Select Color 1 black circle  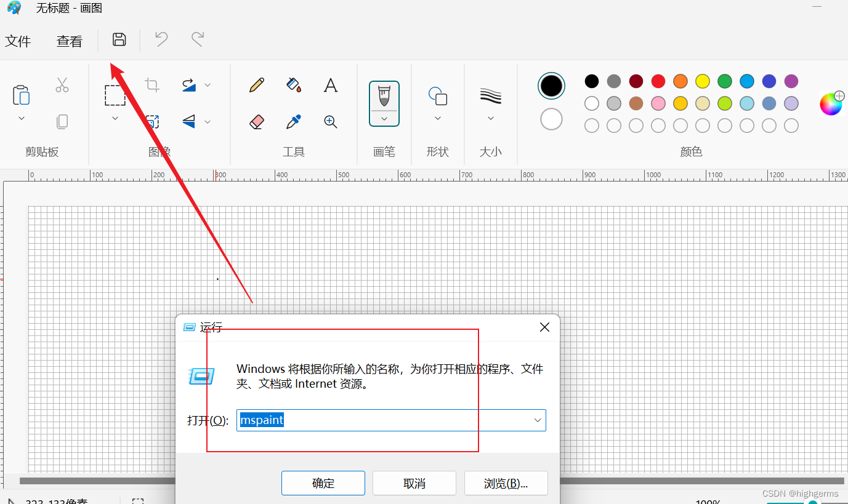pyautogui.click(x=551, y=86)
